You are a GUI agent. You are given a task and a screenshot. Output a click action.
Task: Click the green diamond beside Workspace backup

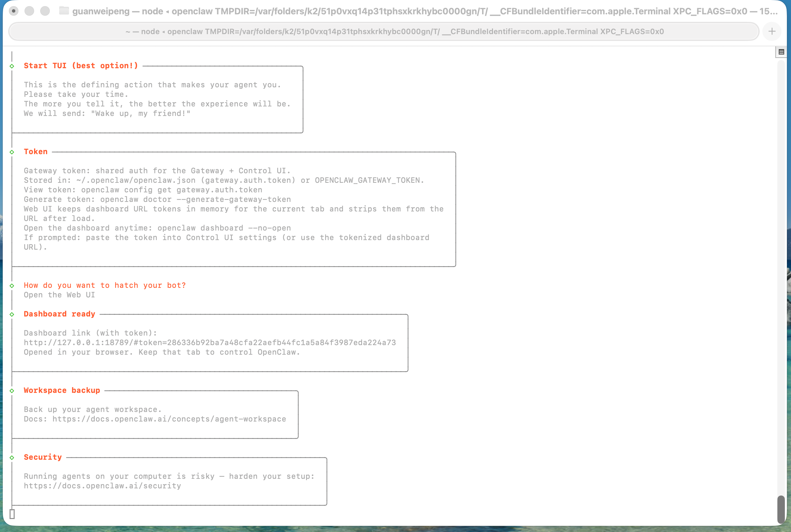tap(12, 391)
